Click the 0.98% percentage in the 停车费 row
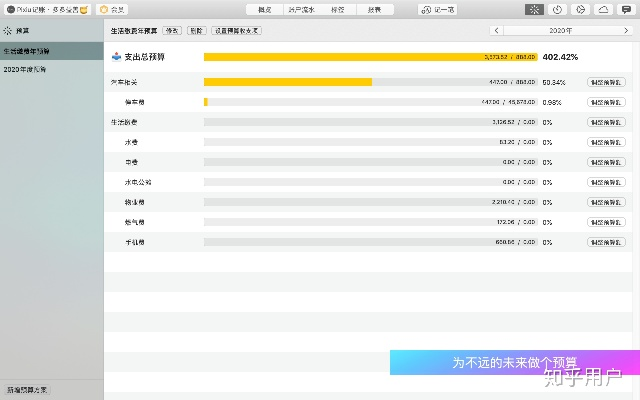This screenshot has height=400, width=640. [552, 102]
